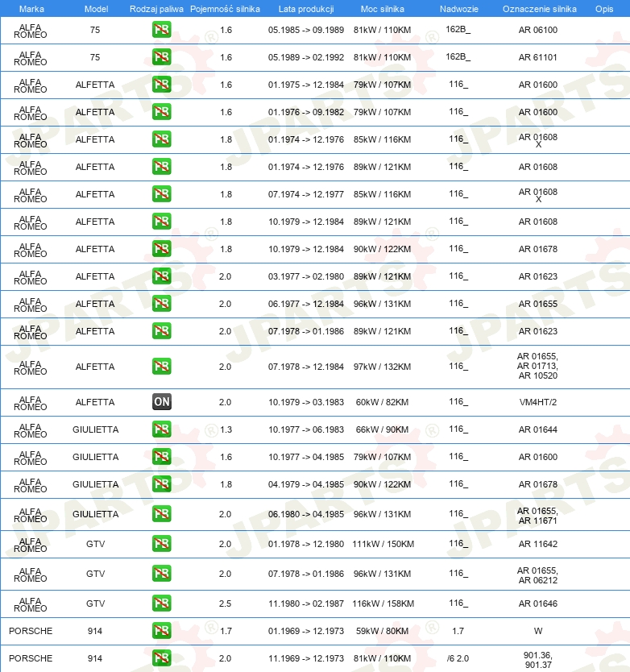Select engine code AR 61101
The image size is (630, 672).
(538, 57)
